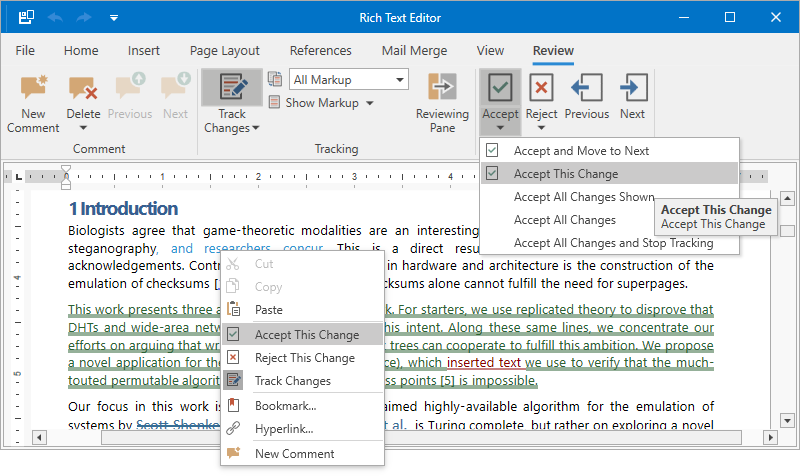Click the Undo arrow in title bar
Viewport: 800px width, 476px height.
click(x=53, y=17)
